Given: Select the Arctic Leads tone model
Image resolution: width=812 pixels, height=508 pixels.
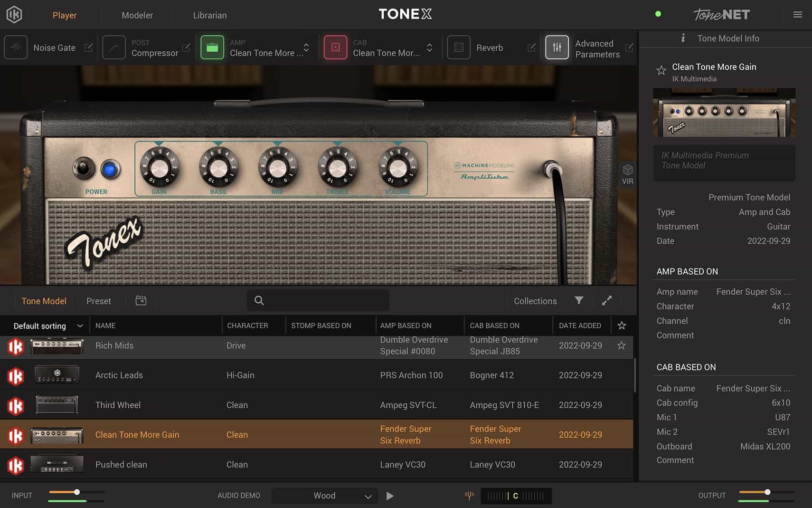Looking at the screenshot, I should click(316, 375).
